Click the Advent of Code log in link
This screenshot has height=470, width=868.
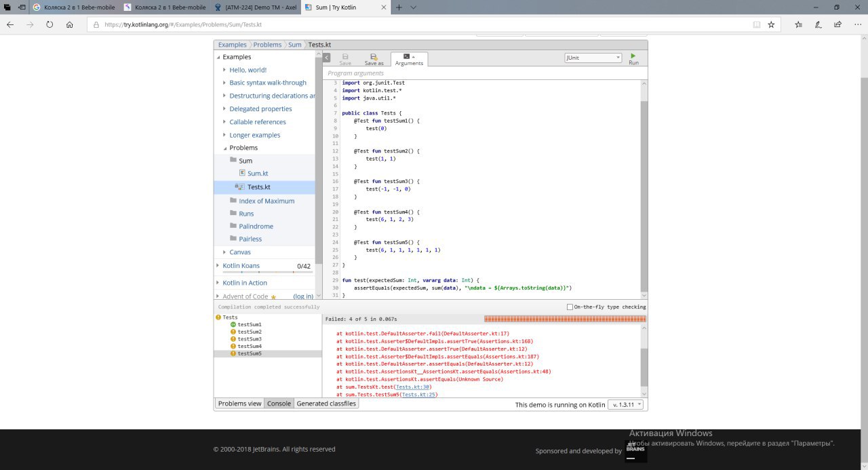(x=302, y=296)
